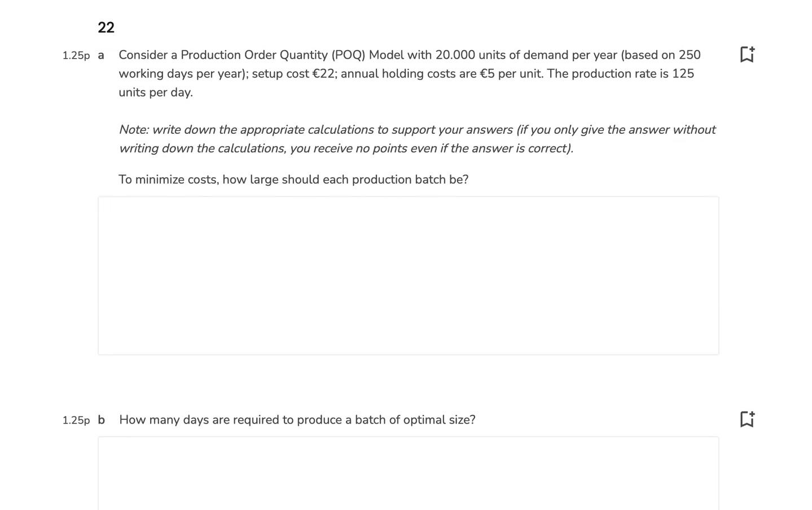The image size is (812, 510).
Task: Click the 1.25p points label for part a
Action: pos(76,55)
